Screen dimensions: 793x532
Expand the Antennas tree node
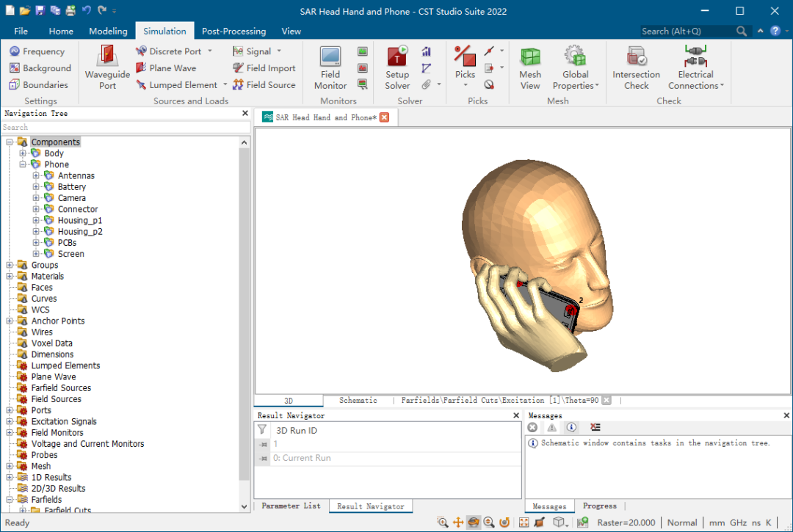[36, 176]
